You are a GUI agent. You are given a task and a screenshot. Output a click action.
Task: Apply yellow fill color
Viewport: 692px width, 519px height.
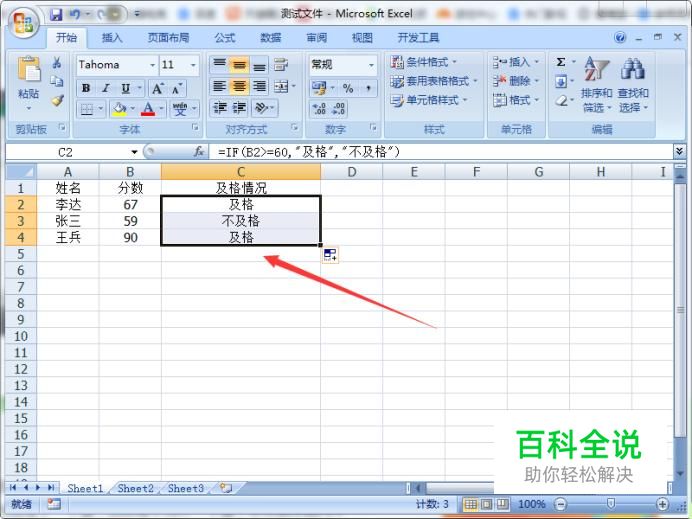click(x=119, y=109)
